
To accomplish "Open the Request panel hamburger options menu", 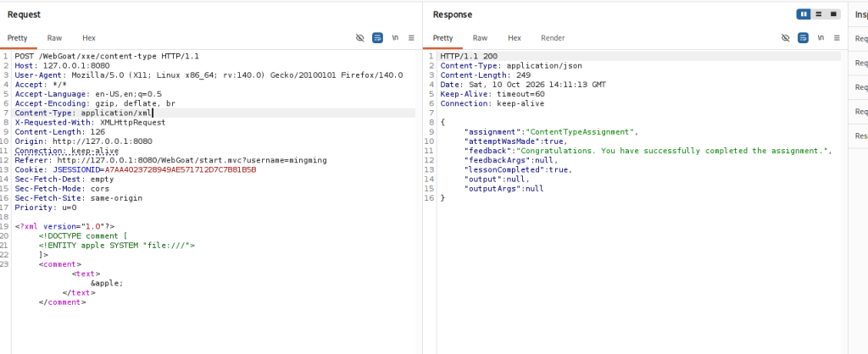I will coord(411,37).
